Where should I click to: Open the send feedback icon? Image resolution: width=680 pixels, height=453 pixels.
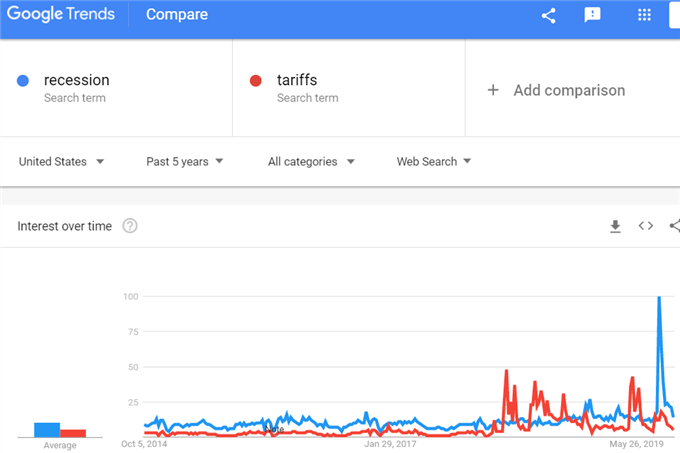(592, 15)
